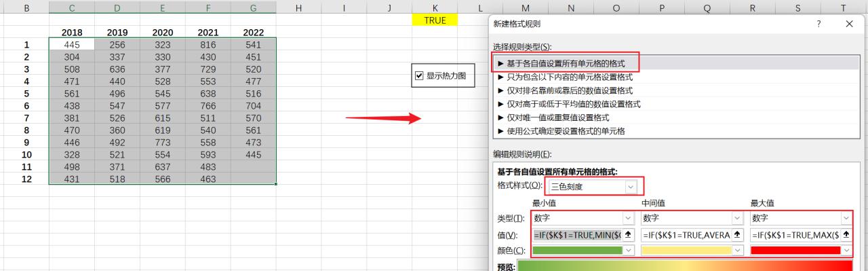Click the dialog help question mark

click(x=818, y=24)
